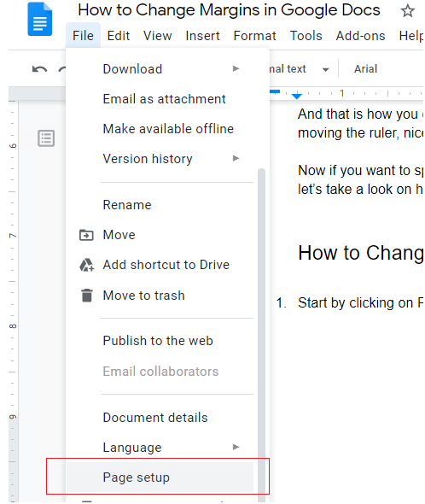Star the document
Image resolution: width=425 pixels, height=504 pixels.
point(407,11)
